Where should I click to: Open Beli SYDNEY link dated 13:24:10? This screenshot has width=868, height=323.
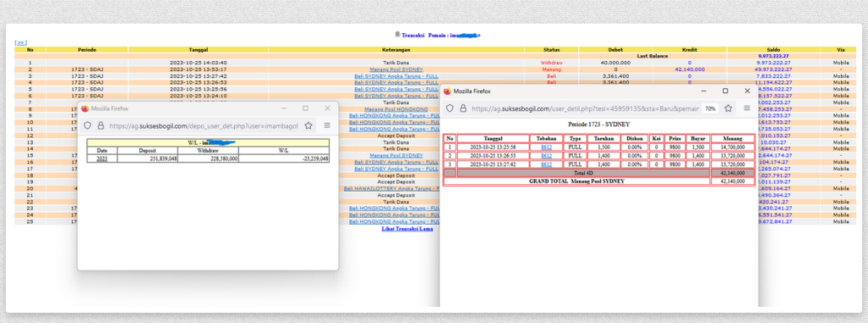[x=397, y=96]
